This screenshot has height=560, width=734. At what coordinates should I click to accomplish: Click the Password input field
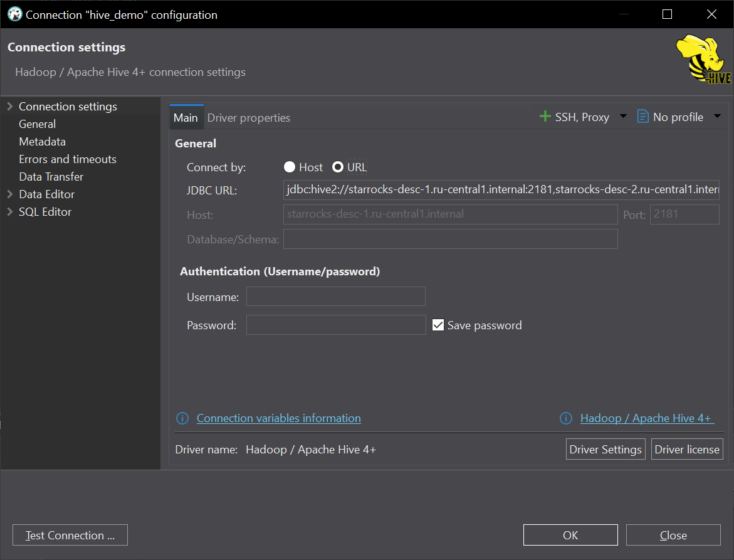pyautogui.click(x=335, y=324)
